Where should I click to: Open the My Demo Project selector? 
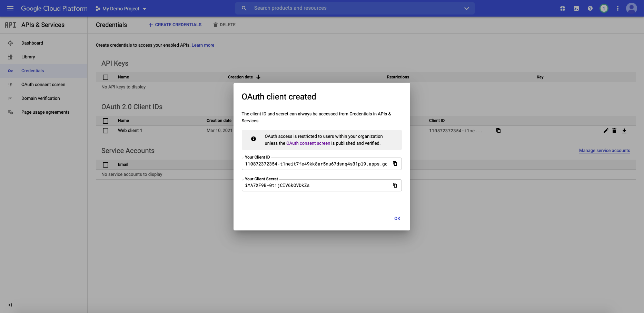point(120,8)
